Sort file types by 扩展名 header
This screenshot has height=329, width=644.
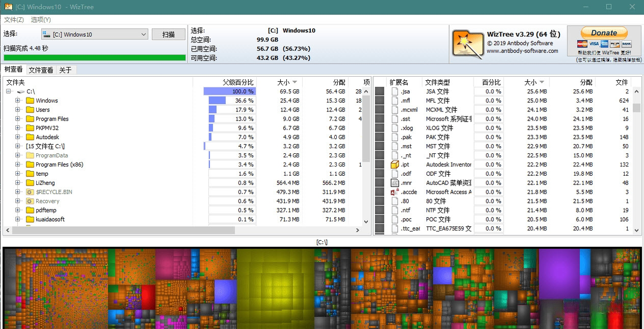pyautogui.click(x=405, y=82)
